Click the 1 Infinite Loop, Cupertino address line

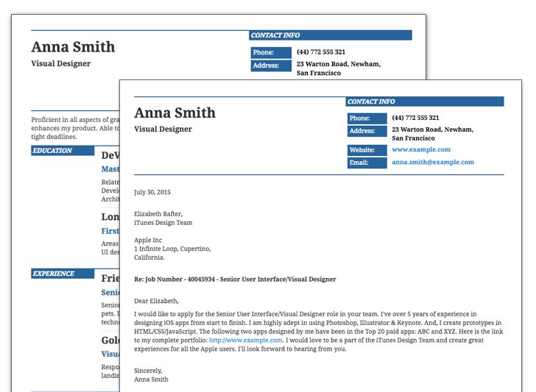(x=172, y=249)
